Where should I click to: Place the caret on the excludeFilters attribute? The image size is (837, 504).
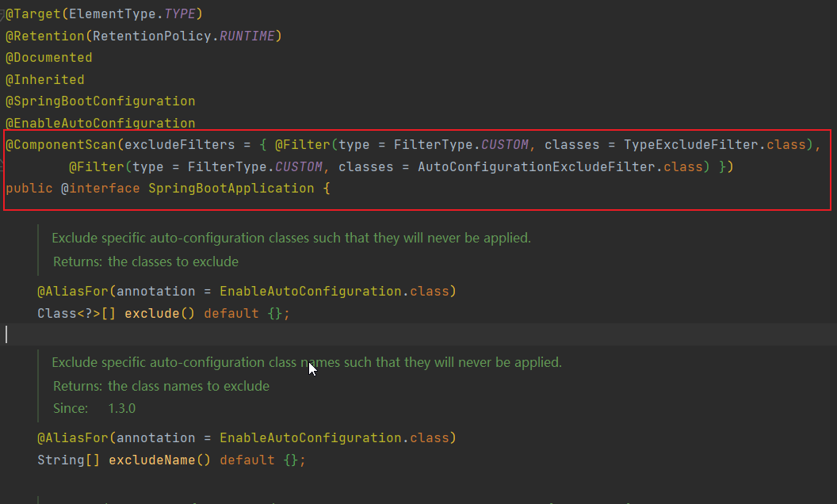pos(179,145)
